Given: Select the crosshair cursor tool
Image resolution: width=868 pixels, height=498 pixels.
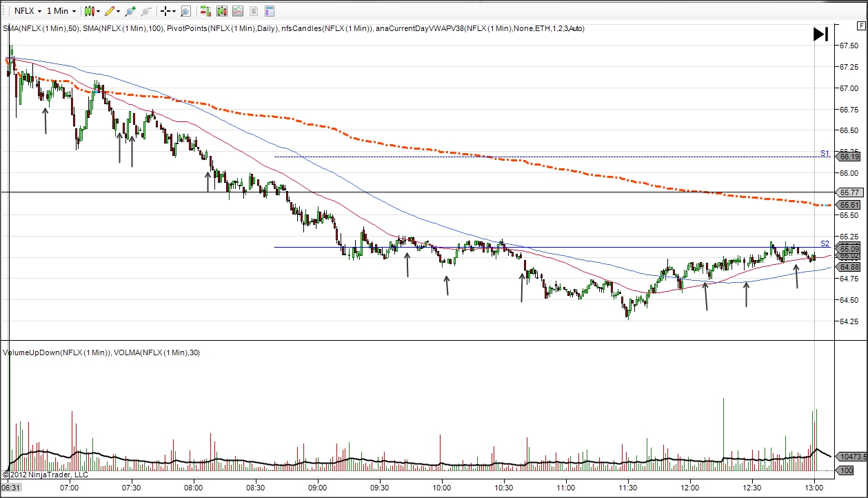Looking at the screenshot, I should (x=166, y=11).
